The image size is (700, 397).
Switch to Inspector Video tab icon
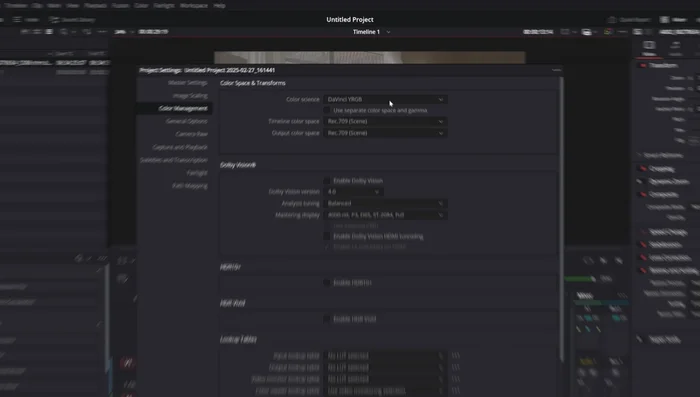pos(649,45)
